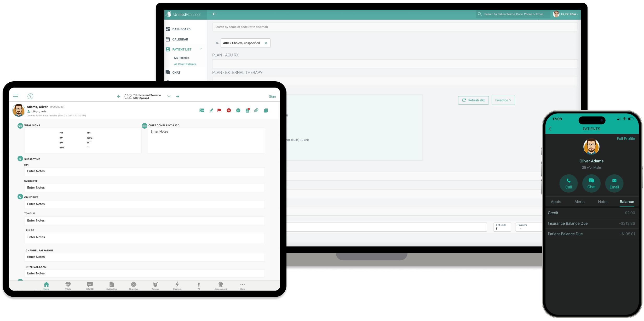Expand the visit date dropdown chevron
This screenshot has height=321, width=644.
pos(169,96)
